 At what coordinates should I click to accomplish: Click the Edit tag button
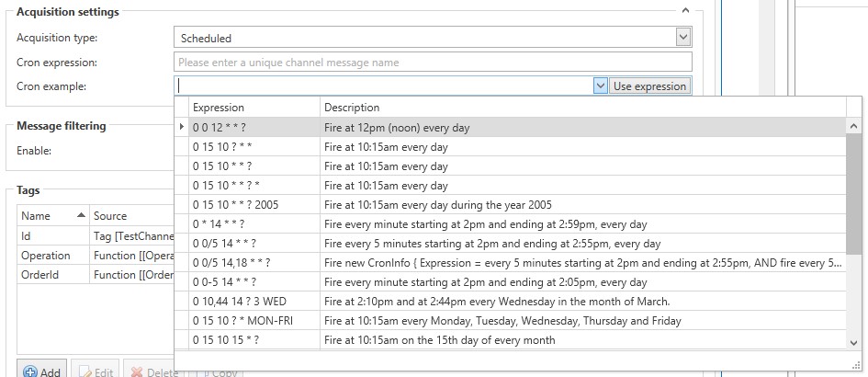pyautogui.click(x=96, y=371)
